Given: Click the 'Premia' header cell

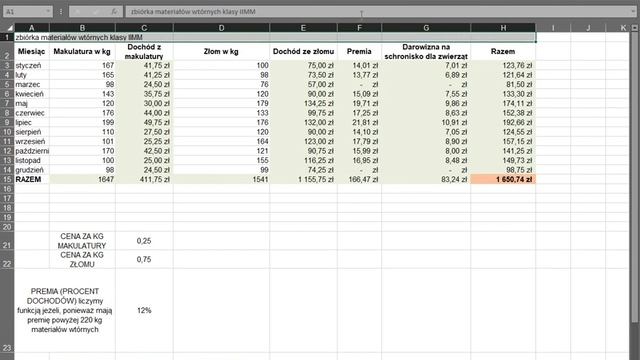Looking at the screenshot, I should pos(359,51).
